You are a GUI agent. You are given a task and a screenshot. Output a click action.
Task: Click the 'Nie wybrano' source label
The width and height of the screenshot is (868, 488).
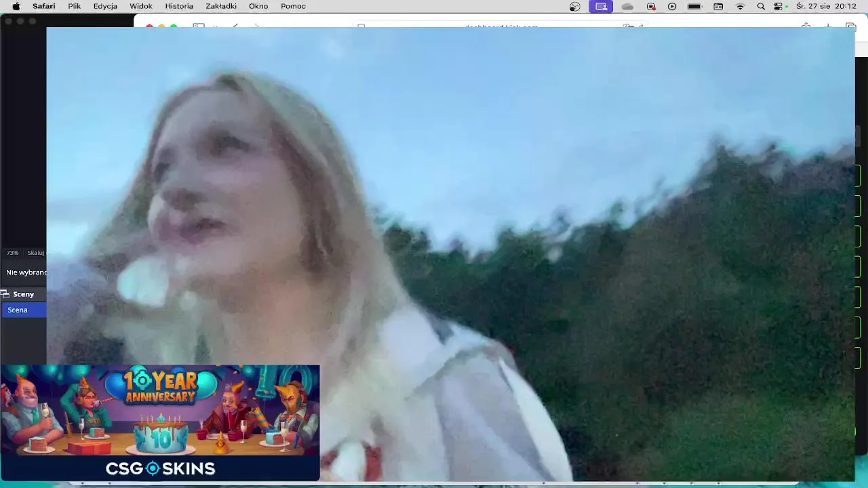pos(26,272)
